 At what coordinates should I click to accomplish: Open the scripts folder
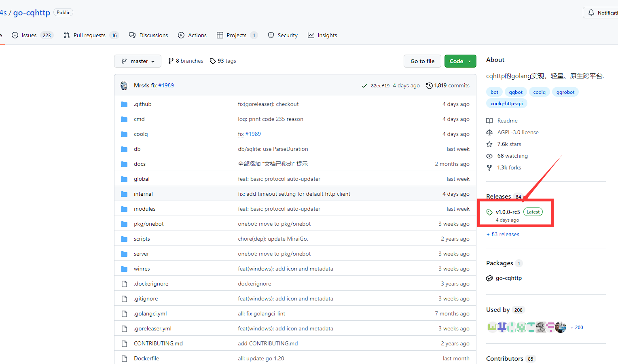[x=142, y=239]
